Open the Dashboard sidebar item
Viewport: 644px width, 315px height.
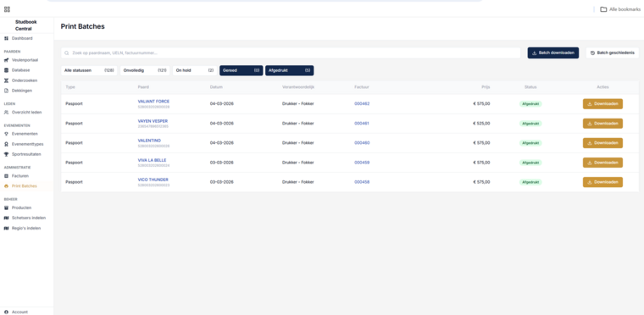(22, 38)
